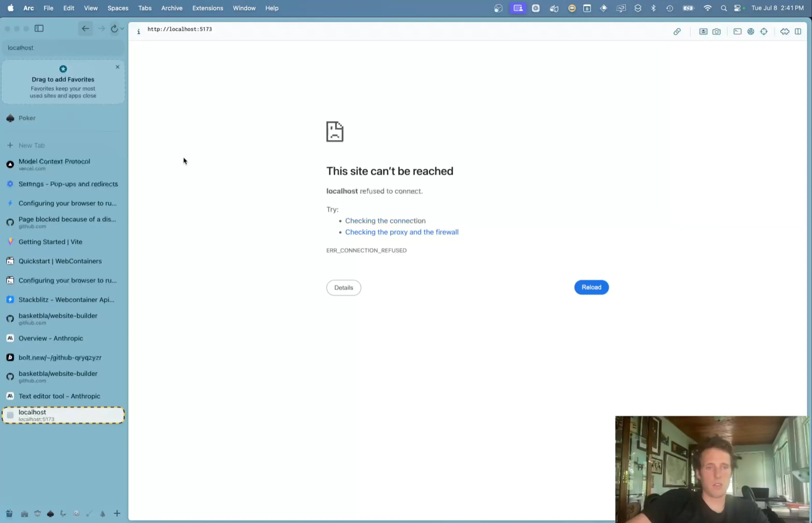Activate the crosshair inspect element icon
812x523 pixels.
point(764,32)
